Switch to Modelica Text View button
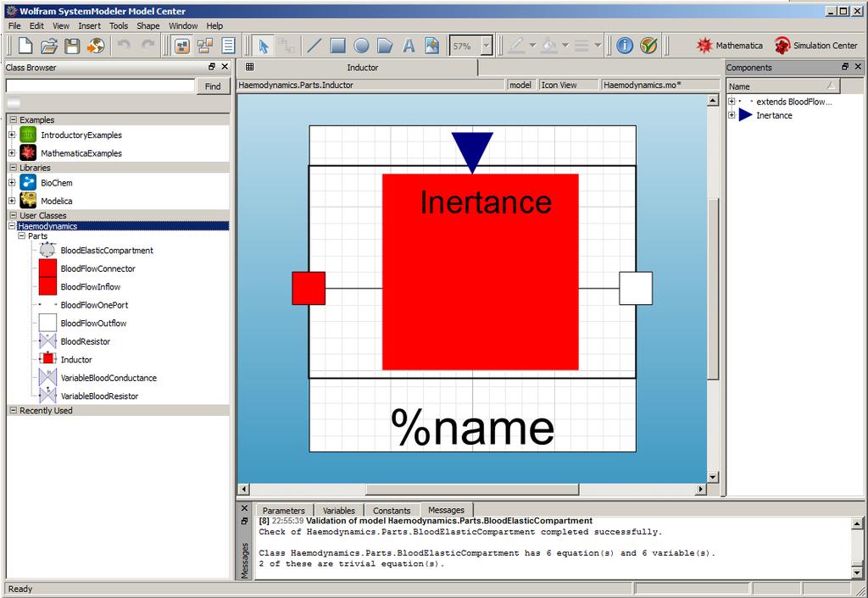This screenshot has height=598, width=868. [228, 46]
